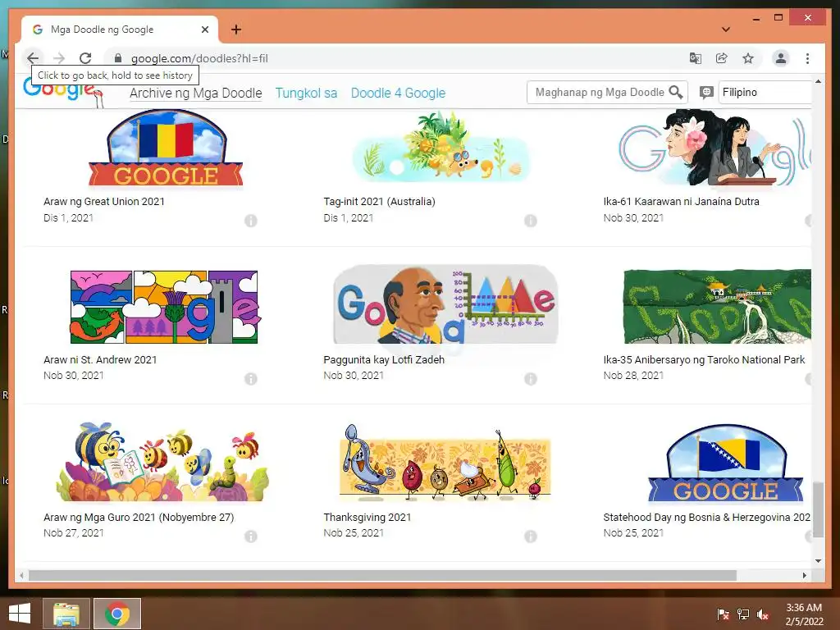The height and width of the screenshot is (630, 840).
Task: Open a new tab with plus button
Action: [236, 30]
